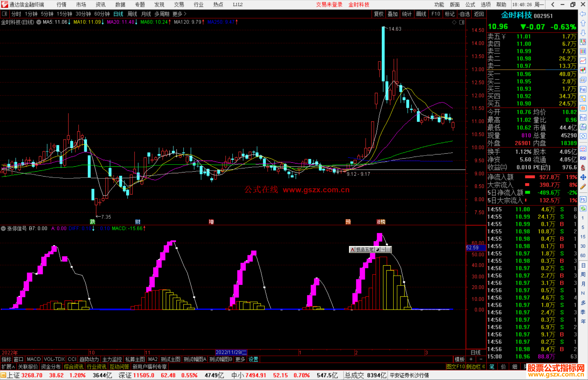Click the 设置 indicator settings link

point(253,359)
